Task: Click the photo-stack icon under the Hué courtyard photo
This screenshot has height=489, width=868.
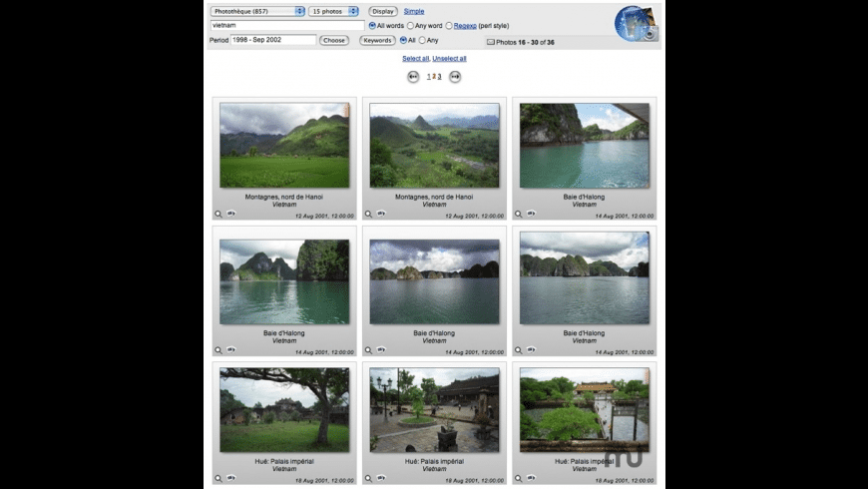Action: click(381, 478)
